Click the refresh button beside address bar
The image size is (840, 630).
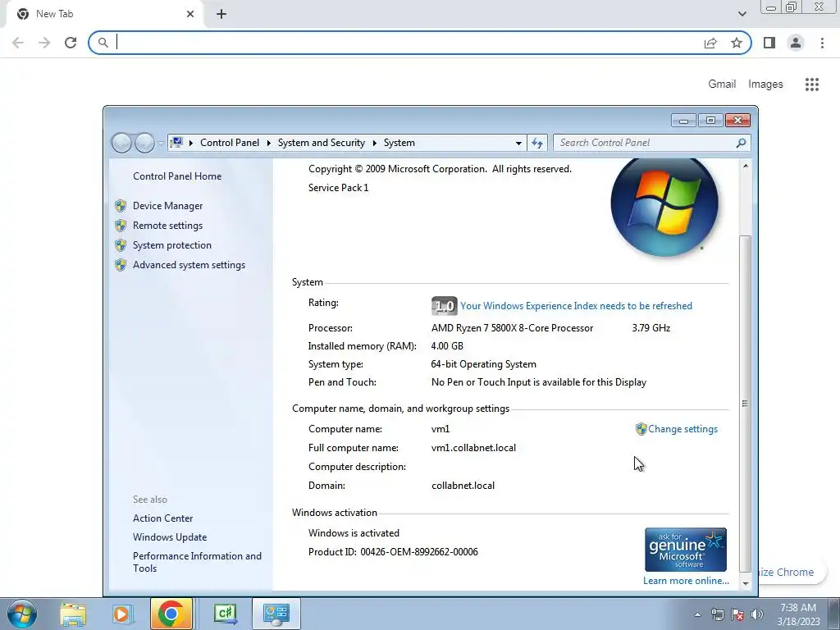pyautogui.click(x=537, y=143)
